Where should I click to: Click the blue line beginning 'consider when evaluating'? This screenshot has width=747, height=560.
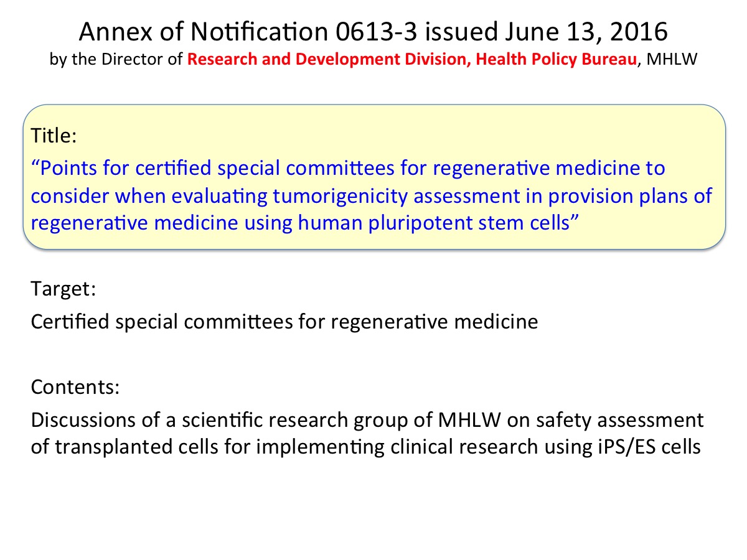tap(372, 196)
